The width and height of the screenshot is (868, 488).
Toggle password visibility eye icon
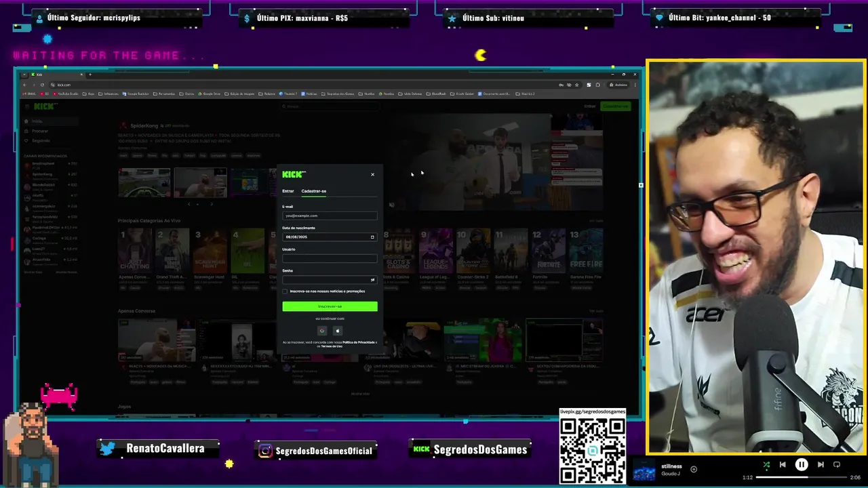(372, 280)
